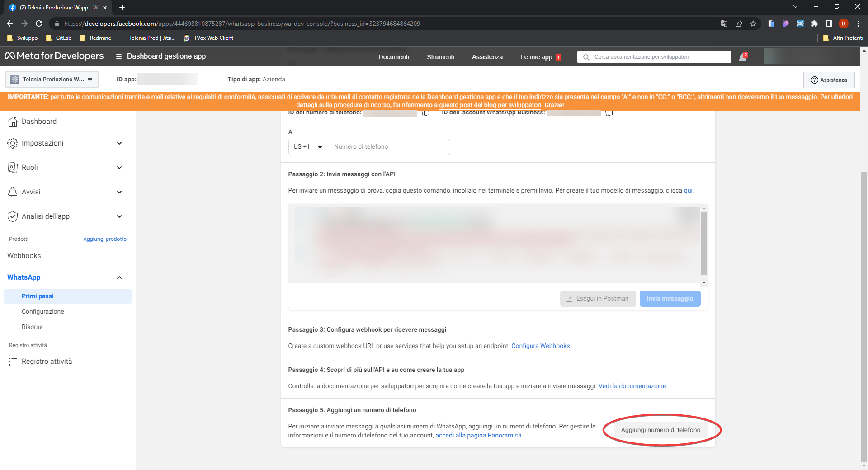The height and width of the screenshot is (470, 868).
Task: Open notifications bell with badge 2
Action: click(743, 56)
